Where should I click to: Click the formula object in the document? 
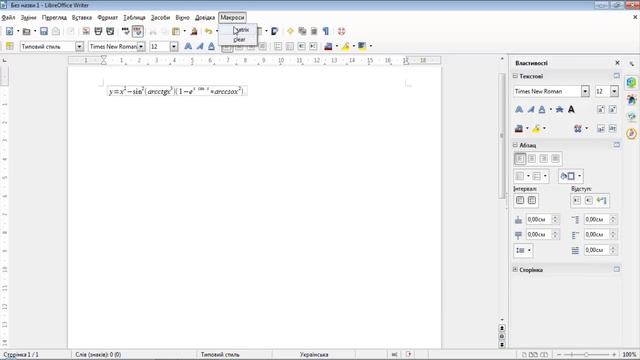[177, 91]
